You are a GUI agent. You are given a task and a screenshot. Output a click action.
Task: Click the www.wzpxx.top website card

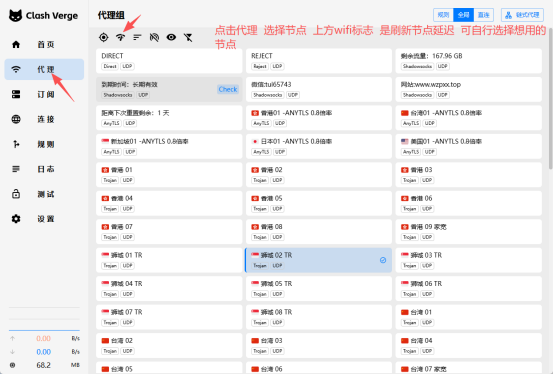point(468,89)
